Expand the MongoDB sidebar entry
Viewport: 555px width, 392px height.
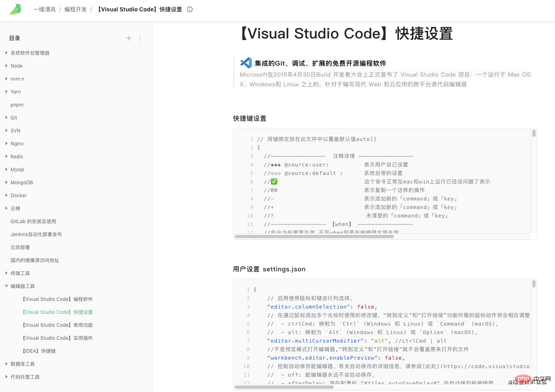tap(6, 182)
